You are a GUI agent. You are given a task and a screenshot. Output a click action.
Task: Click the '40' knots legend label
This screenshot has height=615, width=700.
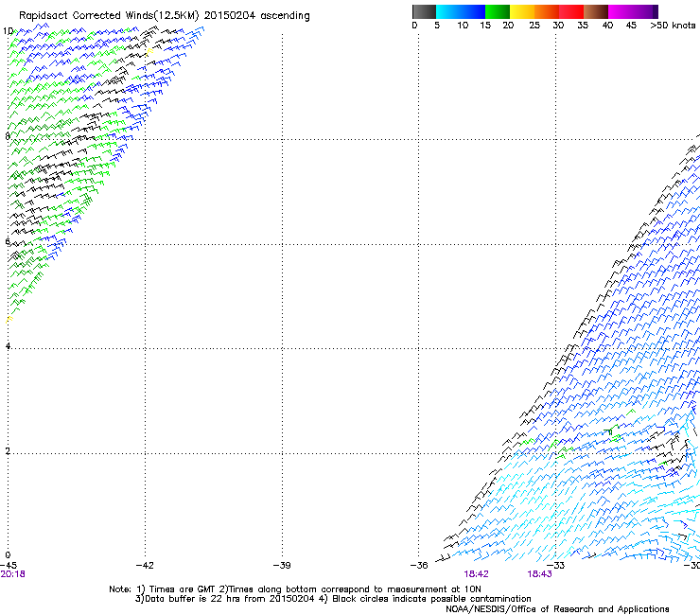point(607,26)
